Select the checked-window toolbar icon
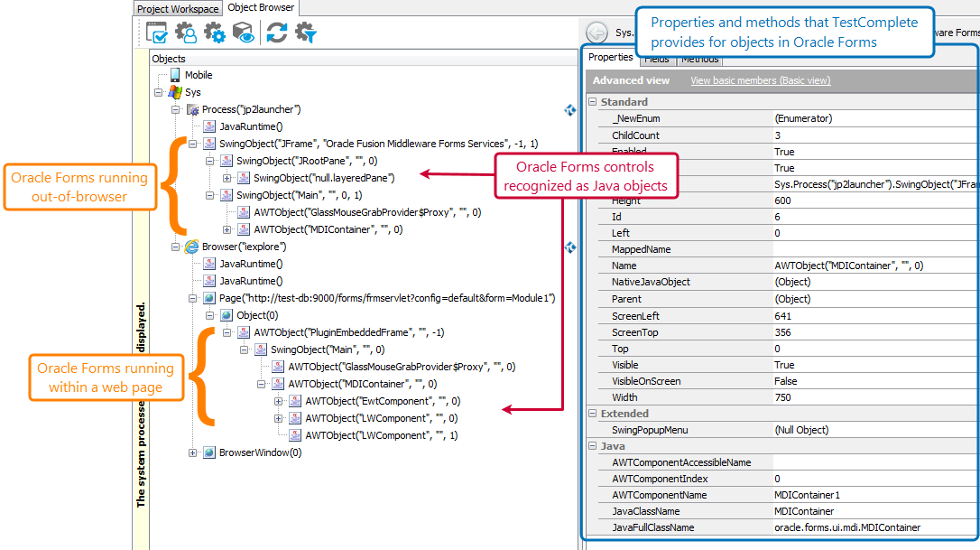Image resolution: width=980 pixels, height=550 pixels. click(156, 32)
